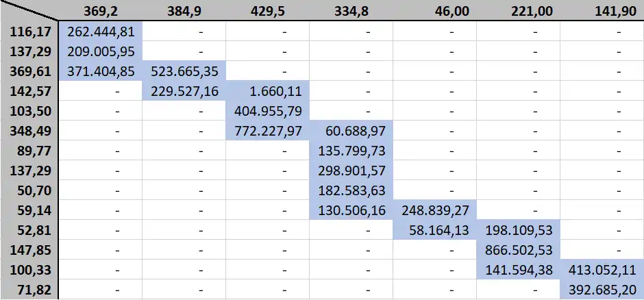Image resolution: width=644 pixels, height=300 pixels.
Task: Click the cell showing 248.839,27
Action: coord(435,210)
